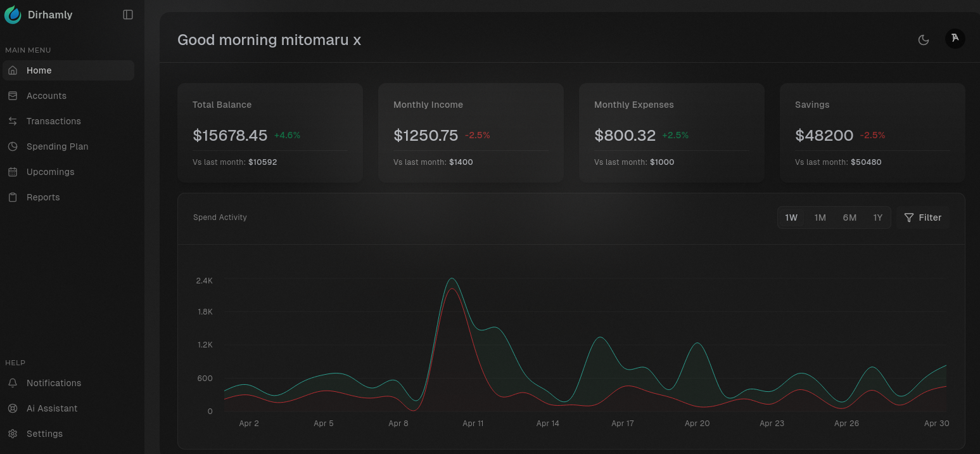Screen dimensions: 980x454
Task: Switch to the 6M range tab
Action: pyautogui.click(x=850, y=217)
